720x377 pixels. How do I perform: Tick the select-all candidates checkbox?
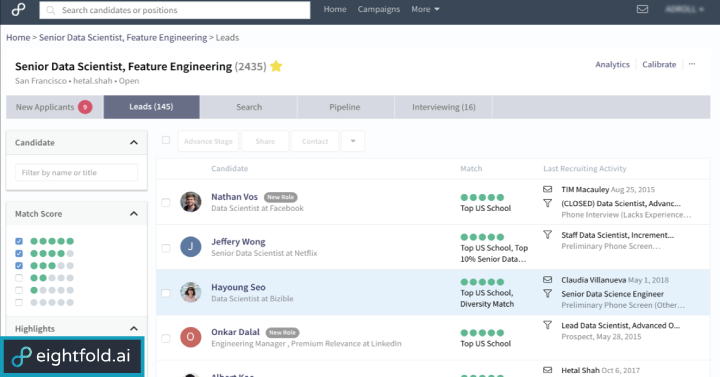point(166,140)
